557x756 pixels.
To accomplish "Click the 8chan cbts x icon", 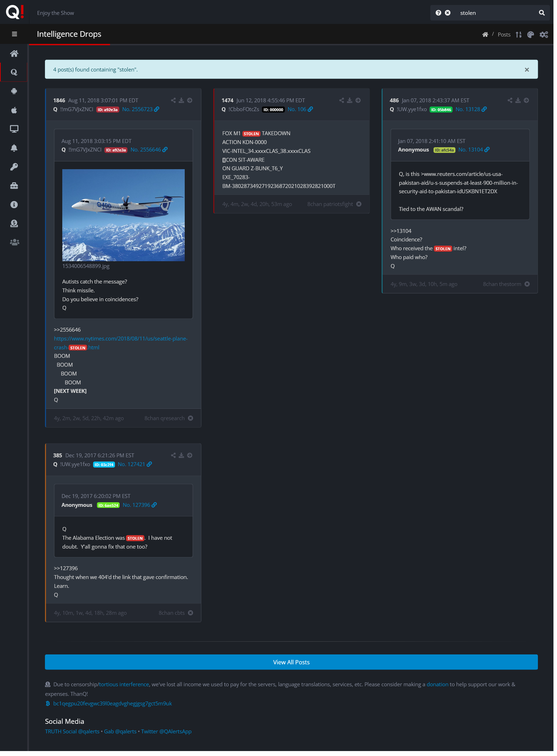I will [x=191, y=613].
